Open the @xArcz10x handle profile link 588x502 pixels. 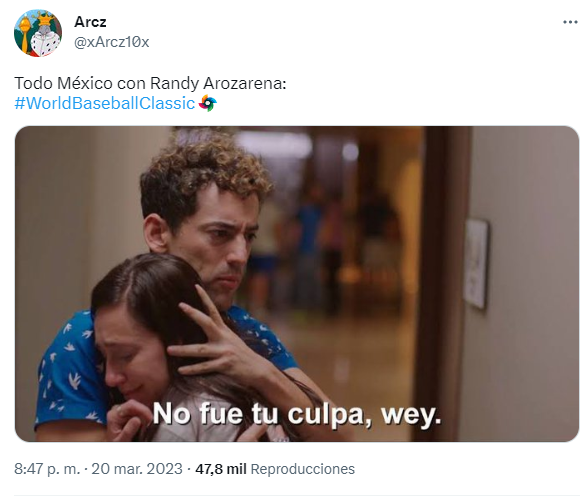click(x=111, y=42)
